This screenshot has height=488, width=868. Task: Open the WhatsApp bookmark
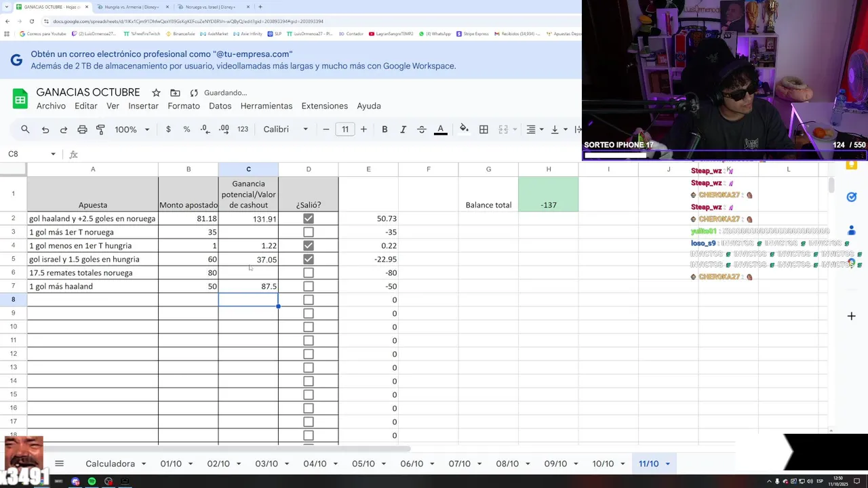pos(435,33)
